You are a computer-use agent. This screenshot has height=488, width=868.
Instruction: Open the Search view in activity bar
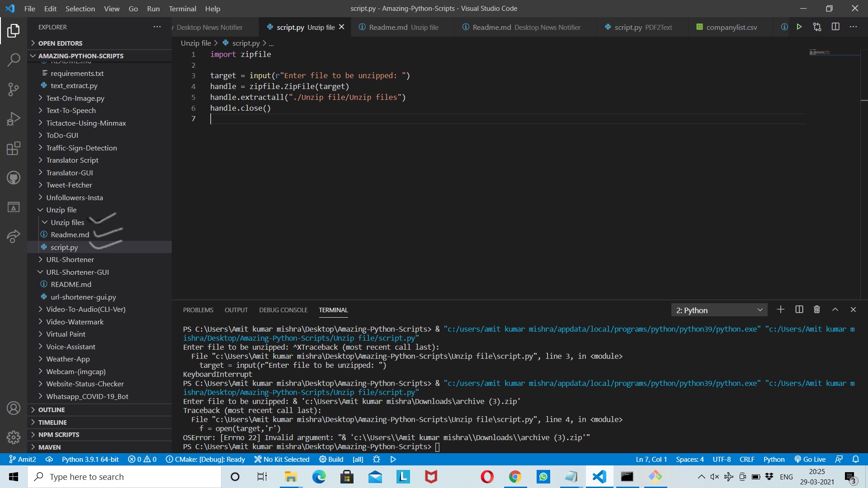tap(14, 60)
